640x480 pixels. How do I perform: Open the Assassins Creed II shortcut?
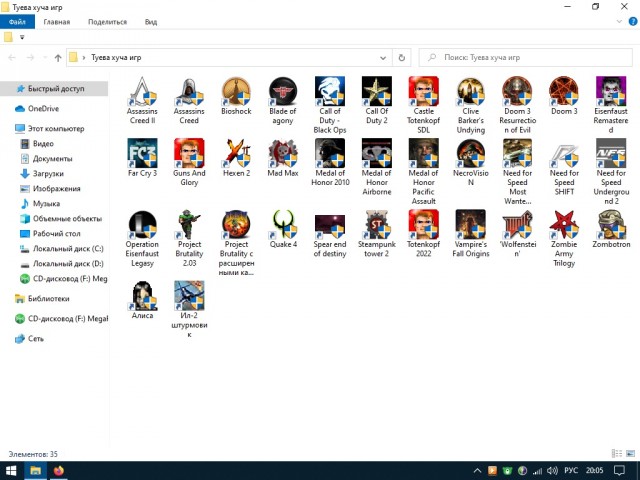click(x=142, y=100)
